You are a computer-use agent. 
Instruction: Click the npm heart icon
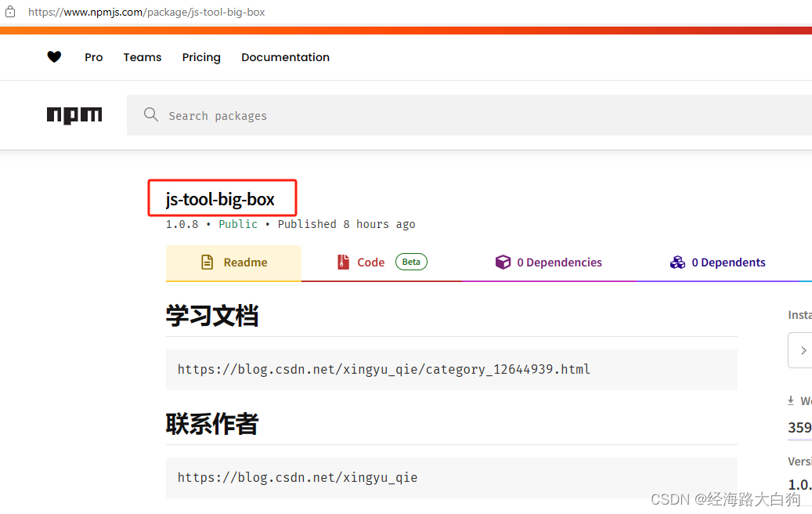pos(54,56)
